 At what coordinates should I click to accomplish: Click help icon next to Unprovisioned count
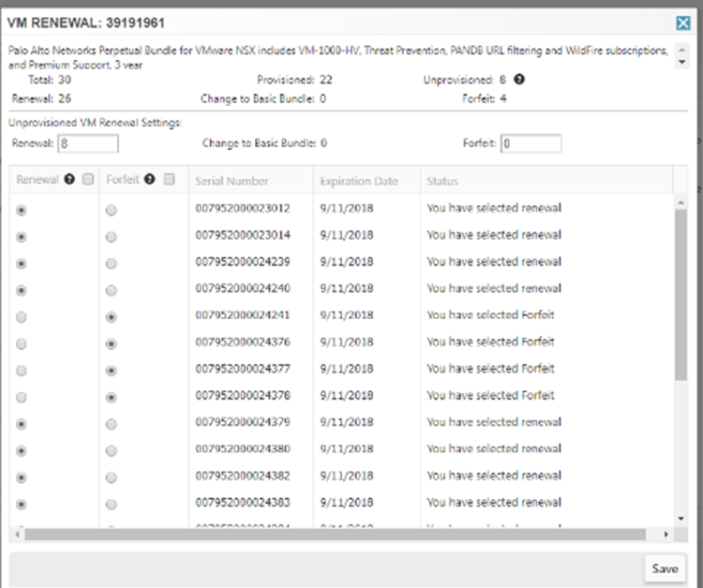[x=518, y=81]
